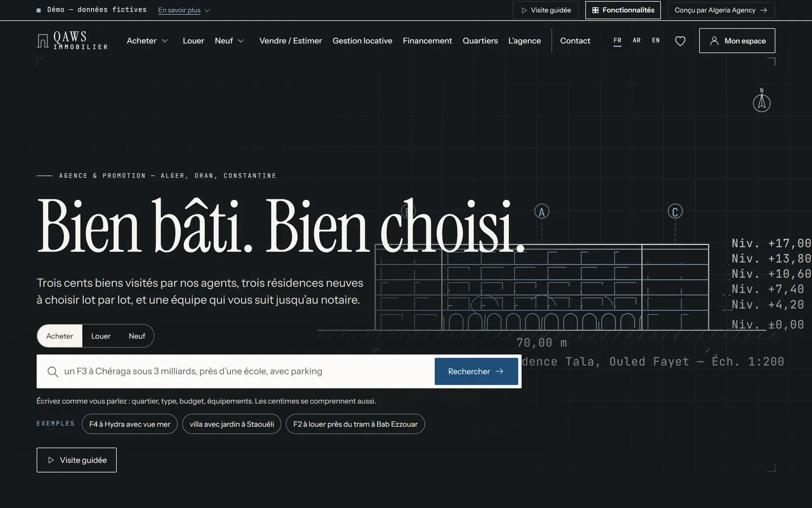The height and width of the screenshot is (508, 812).
Task: Open Louer in the navigation bar
Action: (193, 41)
